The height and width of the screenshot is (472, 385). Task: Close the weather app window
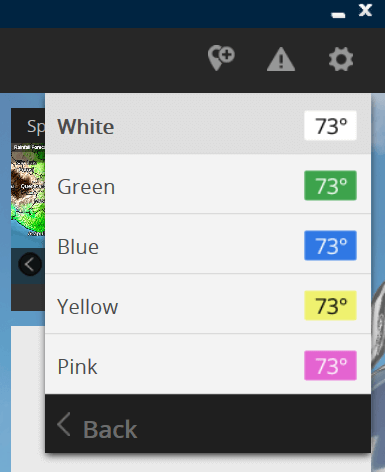pos(365,10)
